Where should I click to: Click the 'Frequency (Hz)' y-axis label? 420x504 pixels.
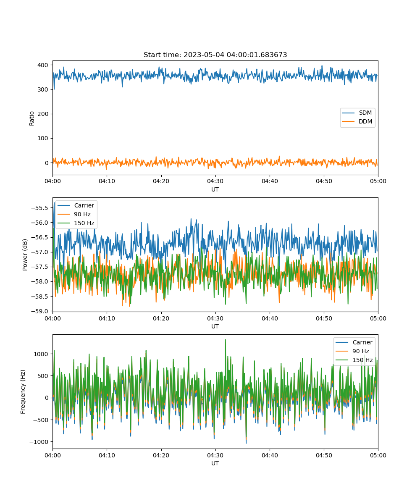pos(23,391)
